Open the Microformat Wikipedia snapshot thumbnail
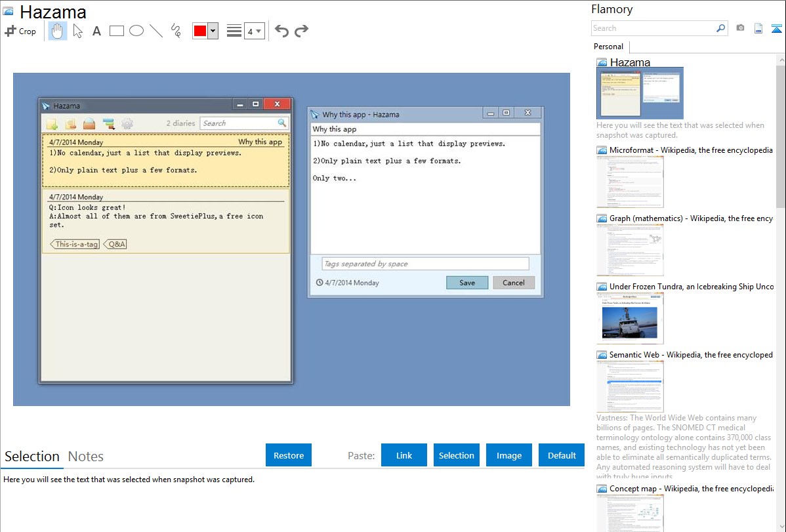 point(630,182)
